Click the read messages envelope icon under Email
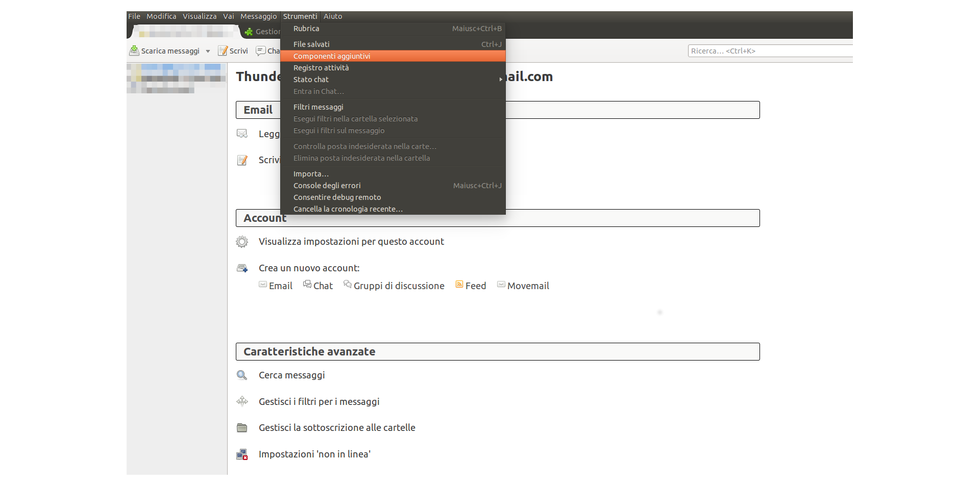The width and height of the screenshot is (980, 486). [x=242, y=134]
